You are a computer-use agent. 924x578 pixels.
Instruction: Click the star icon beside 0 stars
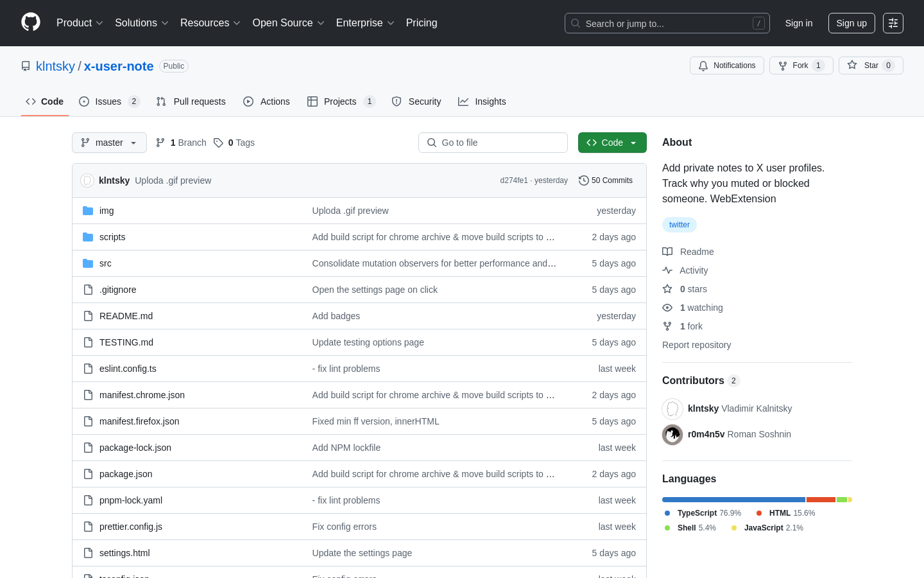click(x=667, y=289)
